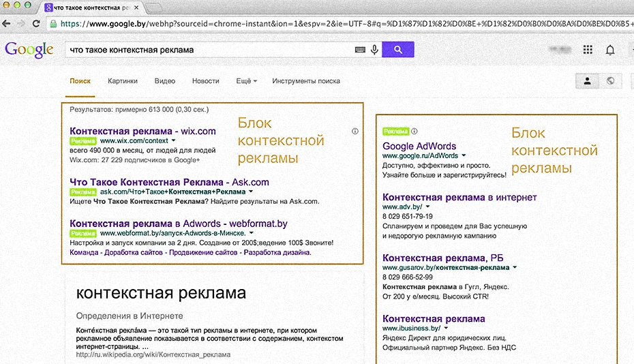The image size is (634, 364).
Task: Click the tab favicon of the Google tab
Action: 48,7
